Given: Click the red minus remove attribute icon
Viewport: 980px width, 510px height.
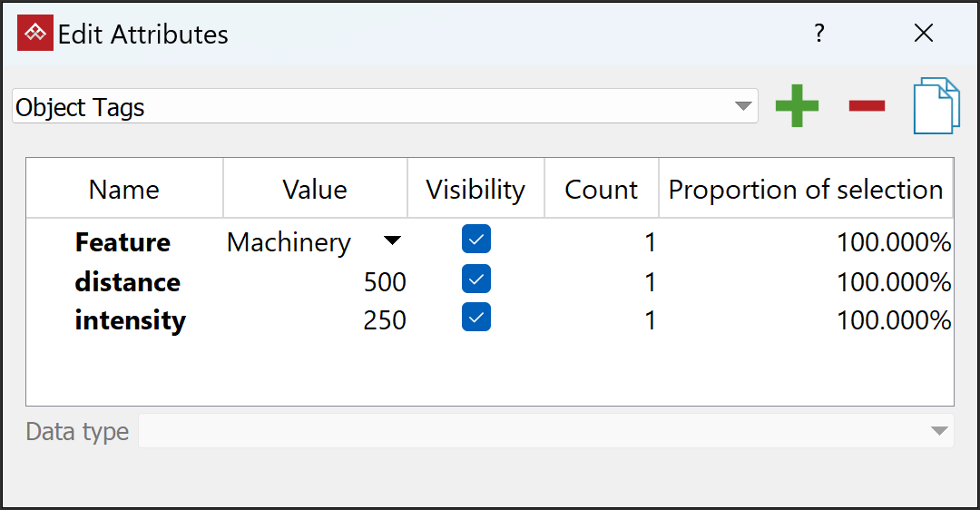Looking at the screenshot, I should pos(867,106).
